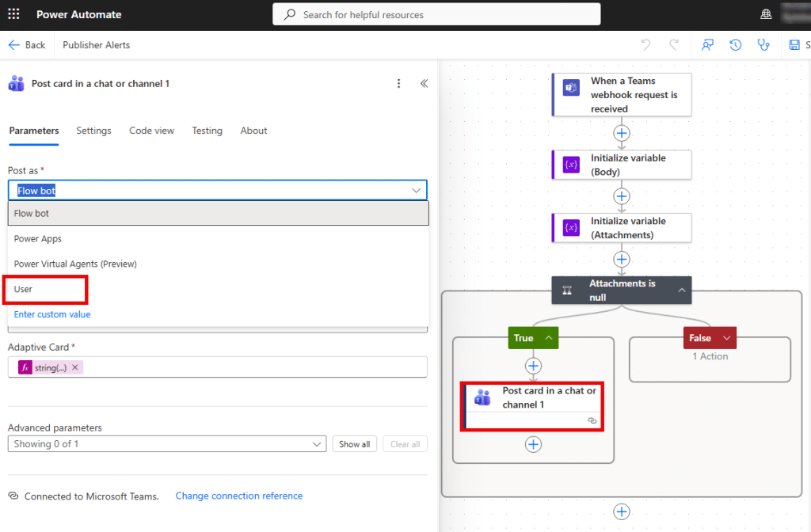Click Change connection reference link
The height and width of the screenshot is (532, 811).
pos(239,496)
